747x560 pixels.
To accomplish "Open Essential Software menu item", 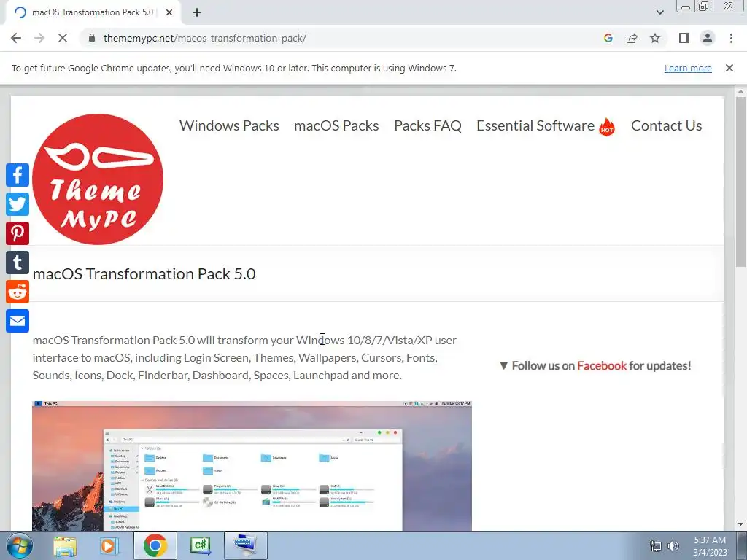I will click(x=546, y=125).
